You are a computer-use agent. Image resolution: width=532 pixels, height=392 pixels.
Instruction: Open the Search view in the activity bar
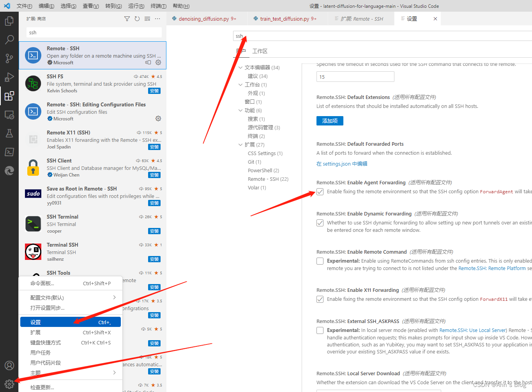click(9, 39)
